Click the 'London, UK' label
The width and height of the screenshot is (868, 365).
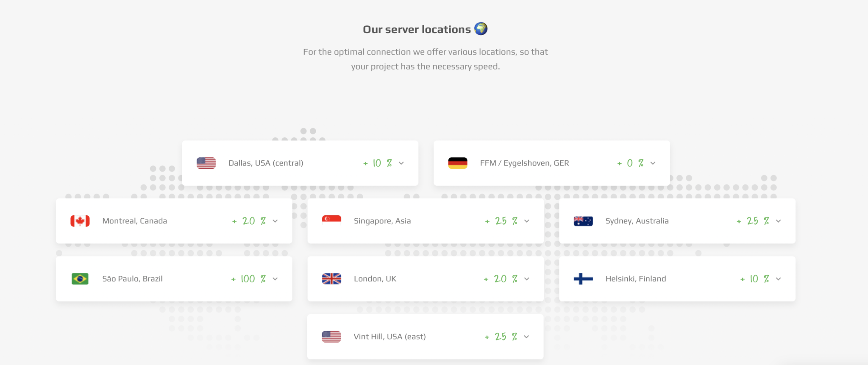tap(375, 279)
